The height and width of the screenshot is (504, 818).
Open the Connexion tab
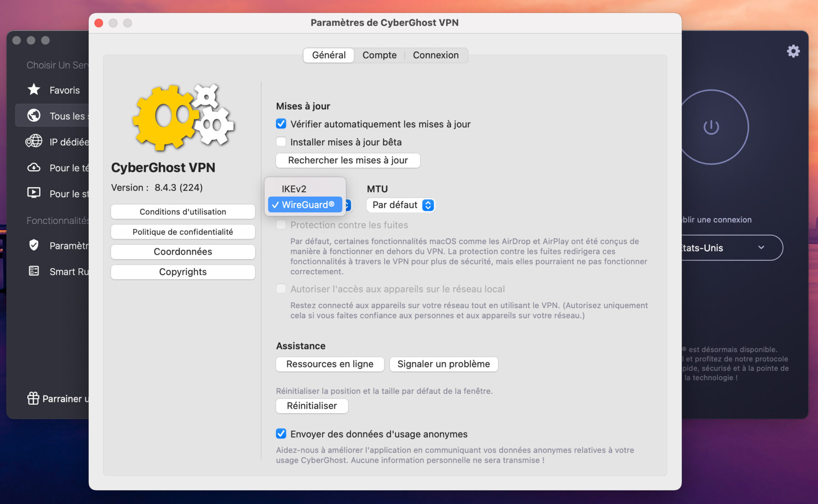(435, 55)
